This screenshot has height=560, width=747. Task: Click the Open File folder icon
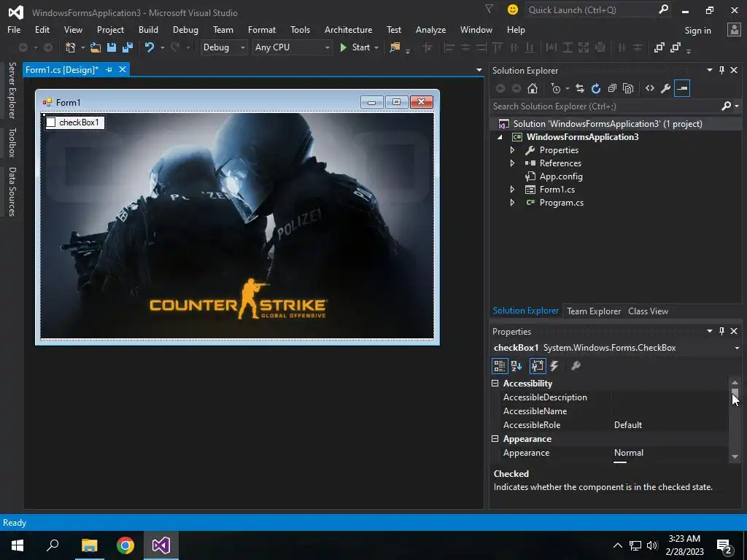96,47
